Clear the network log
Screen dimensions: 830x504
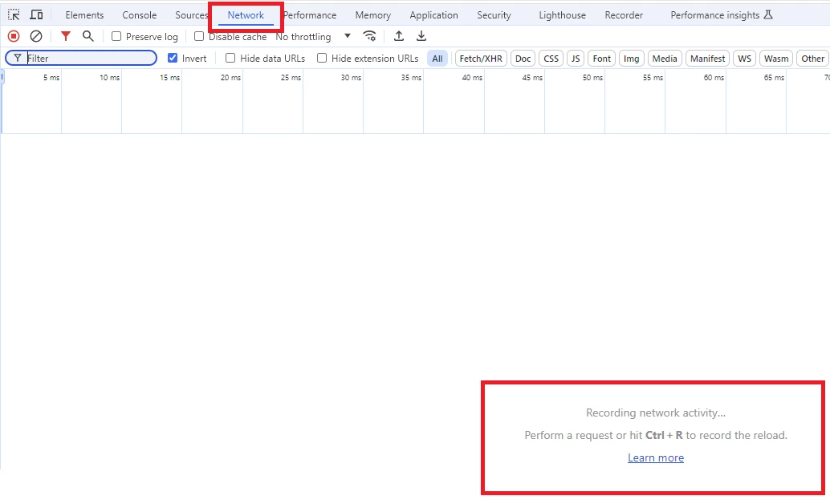(36, 37)
